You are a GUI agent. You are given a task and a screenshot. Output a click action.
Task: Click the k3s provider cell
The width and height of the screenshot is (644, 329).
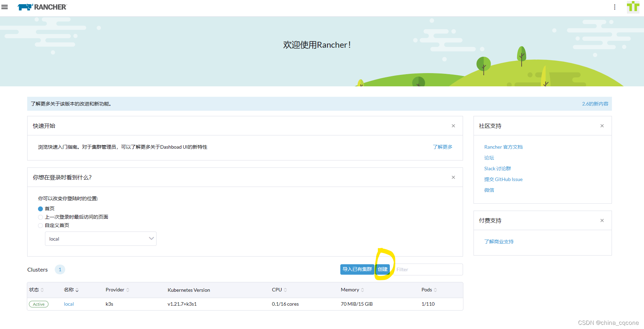tap(109, 304)
